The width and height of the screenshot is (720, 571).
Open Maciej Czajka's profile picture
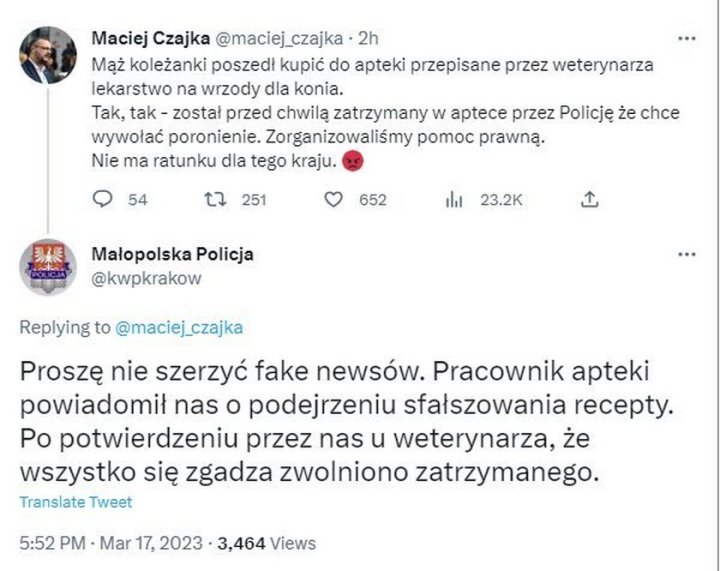(x=48, y=55)
